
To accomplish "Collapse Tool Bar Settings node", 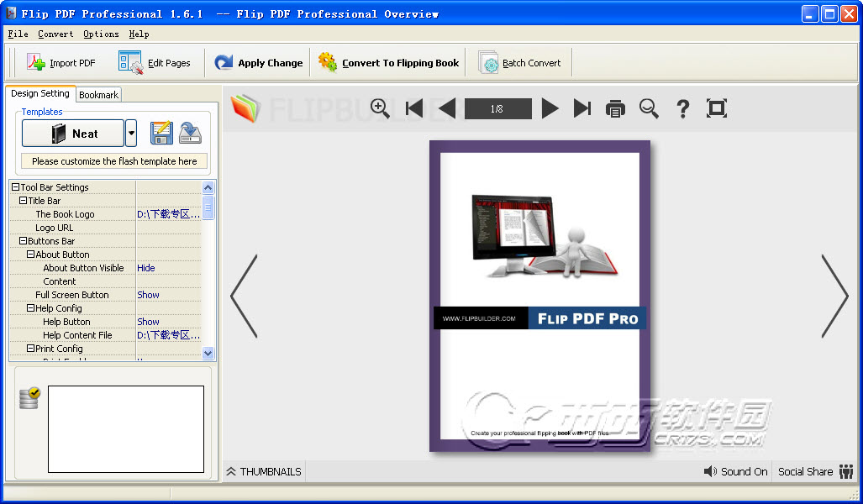I will click(x=15, y=187).
